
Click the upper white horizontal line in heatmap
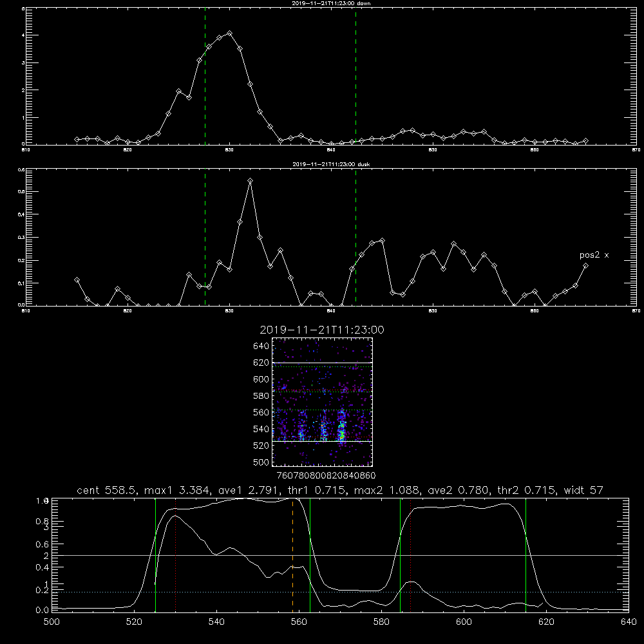(x=322, y=363)
